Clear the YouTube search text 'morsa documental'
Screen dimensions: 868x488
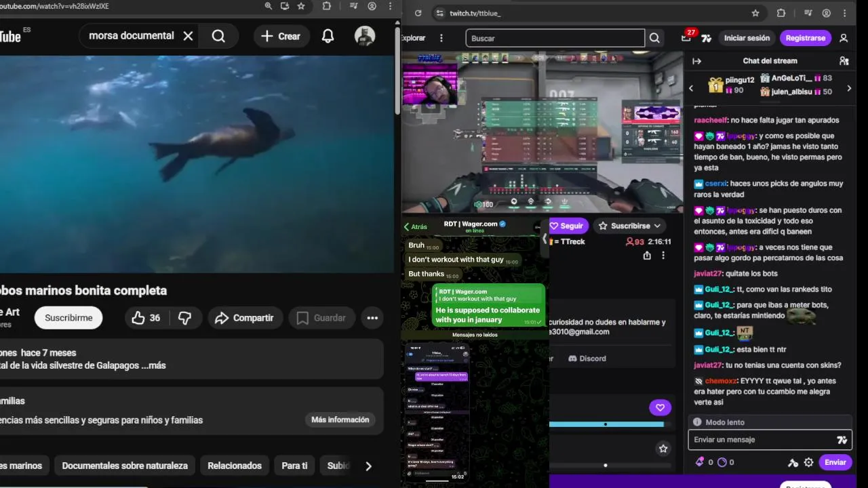(189, 36)
